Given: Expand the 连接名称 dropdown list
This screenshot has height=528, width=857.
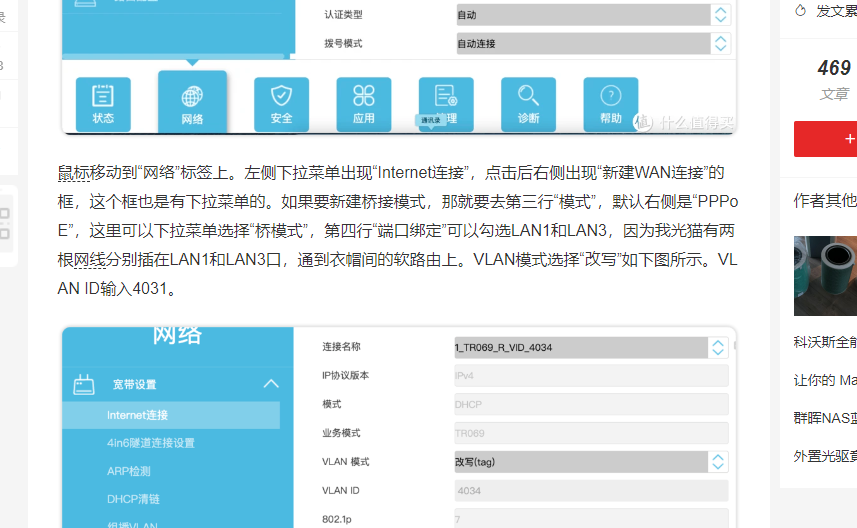Looking at the screenshot, I should tap(592, 348).
